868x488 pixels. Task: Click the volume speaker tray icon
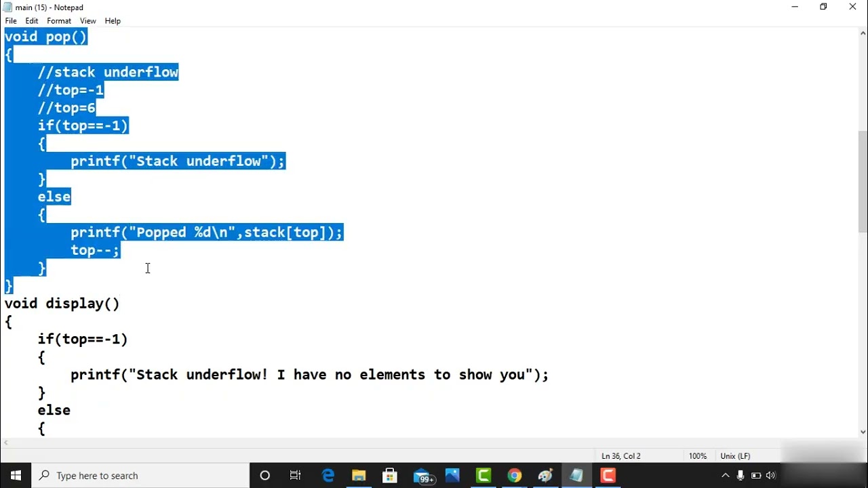tap(770, 476)
